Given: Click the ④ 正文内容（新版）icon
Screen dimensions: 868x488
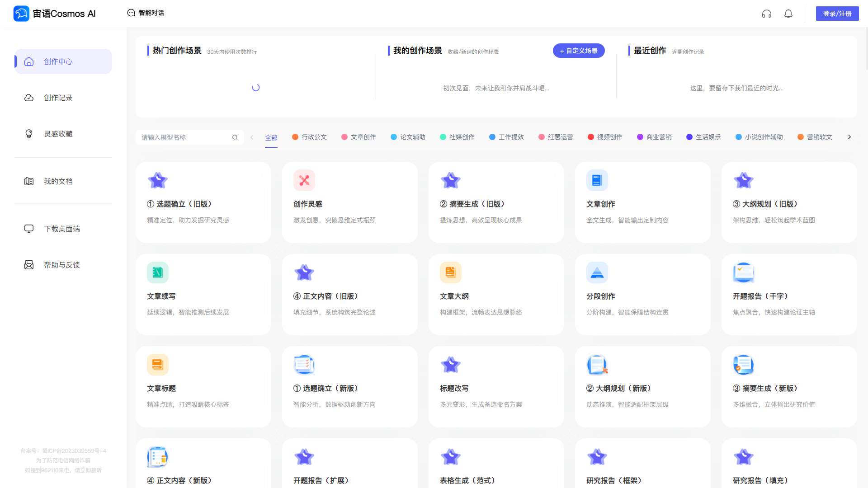Looking at the screenshot, I should [158, 457].
